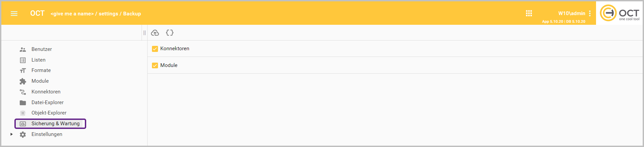Open Formate in the sidebar

pyautogui.click(x=41, y=70)
